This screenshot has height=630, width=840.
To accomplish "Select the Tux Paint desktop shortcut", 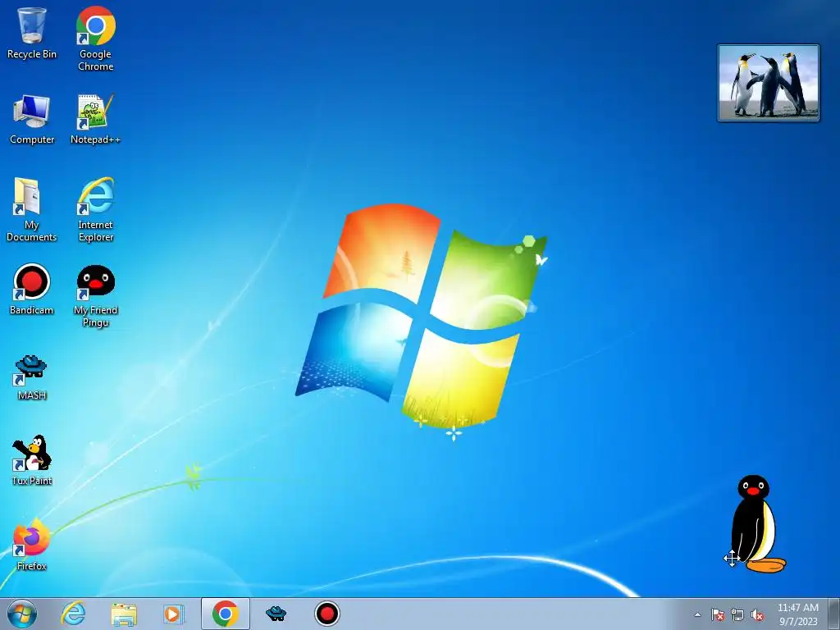I will coord(32,459).
